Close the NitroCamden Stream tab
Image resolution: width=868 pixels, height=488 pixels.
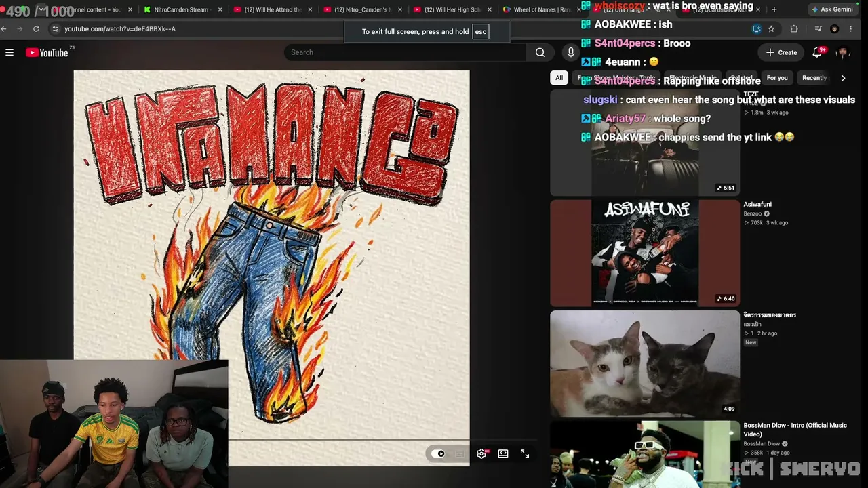pyautogui.click(x=220, y=9)
